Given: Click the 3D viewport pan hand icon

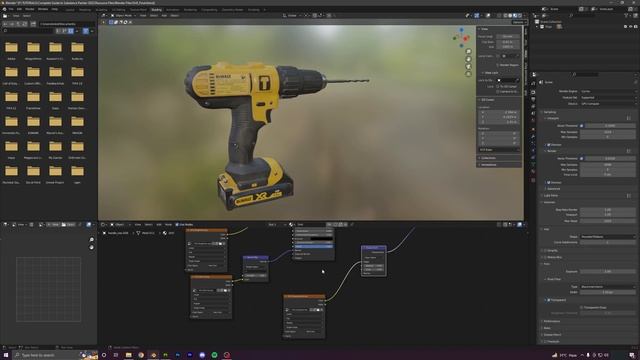Looking at the screenshot, I should 469,59.
